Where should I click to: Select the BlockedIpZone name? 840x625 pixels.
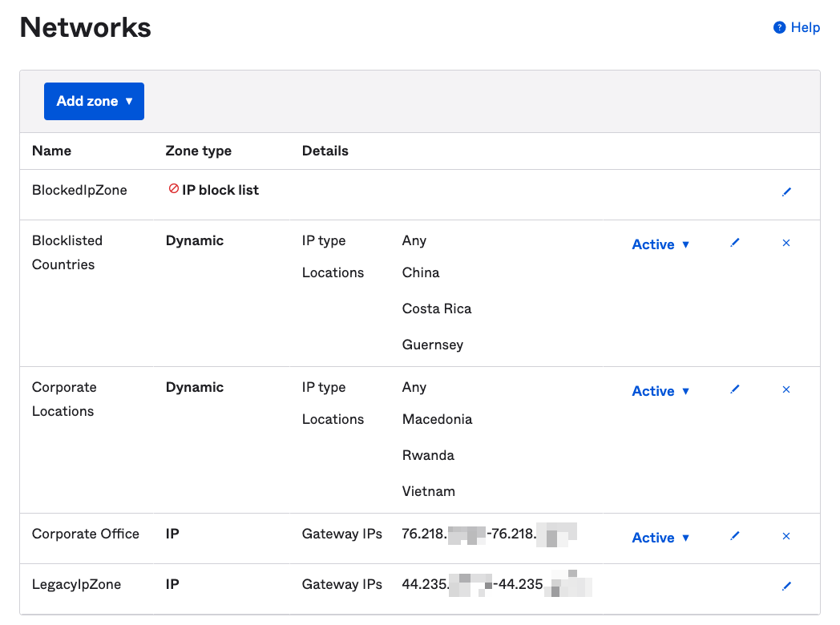coord(79,190)
